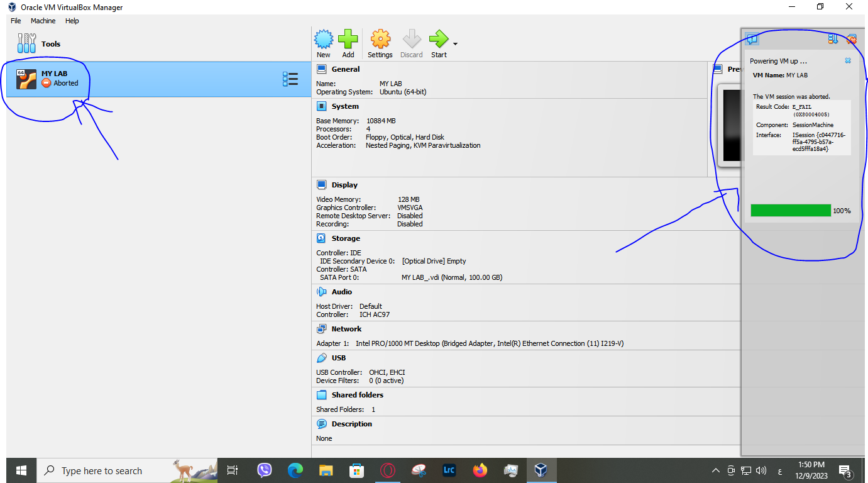Click the taskbar search box
The image size is (868, 483).
click(x=126, y=470)
